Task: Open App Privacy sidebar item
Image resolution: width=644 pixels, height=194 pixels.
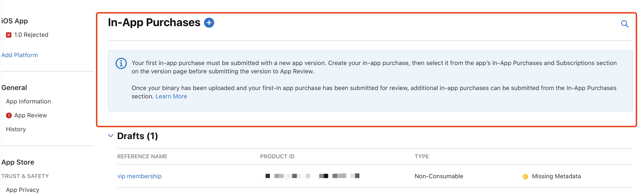Action: (x=22, y=190)
